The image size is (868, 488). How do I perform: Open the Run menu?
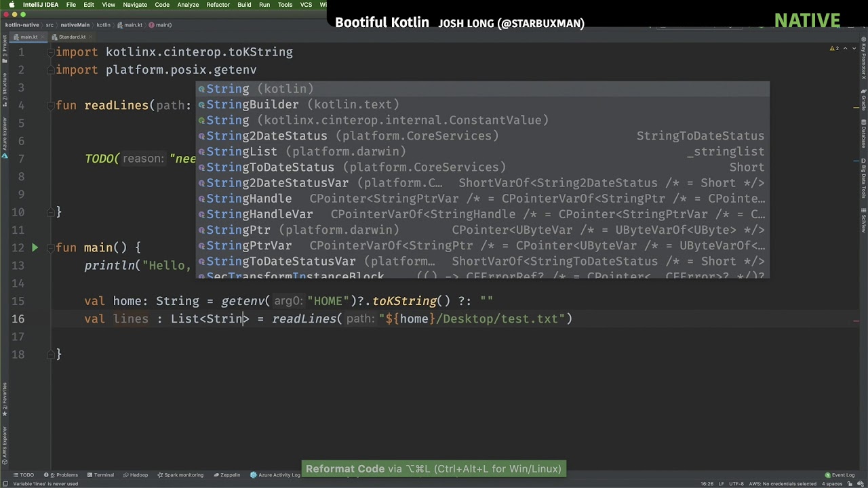tap(264, 5)
